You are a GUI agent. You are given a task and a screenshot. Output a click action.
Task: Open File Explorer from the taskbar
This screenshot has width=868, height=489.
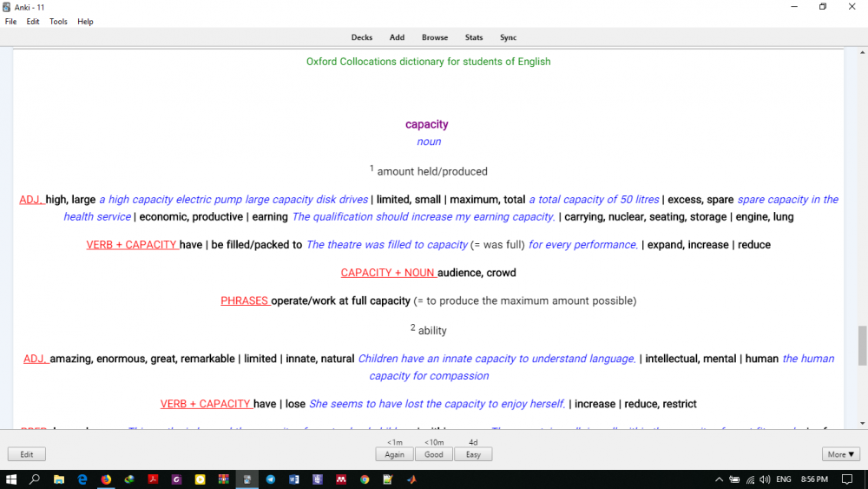point(59,479)
